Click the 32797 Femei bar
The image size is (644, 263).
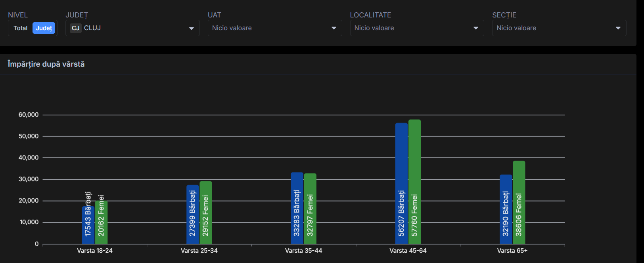310,209
